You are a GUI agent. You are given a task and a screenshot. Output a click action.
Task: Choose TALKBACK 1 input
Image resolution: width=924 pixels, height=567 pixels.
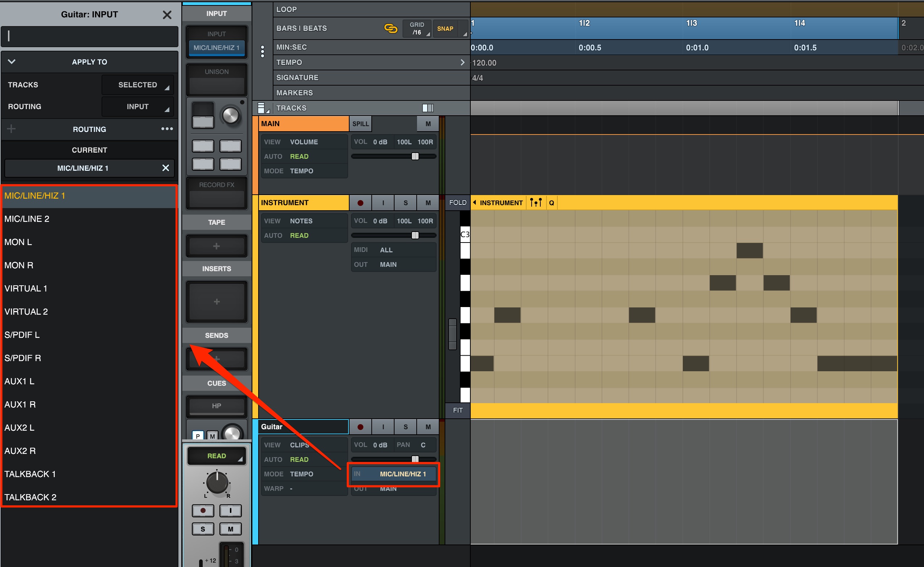89,474
